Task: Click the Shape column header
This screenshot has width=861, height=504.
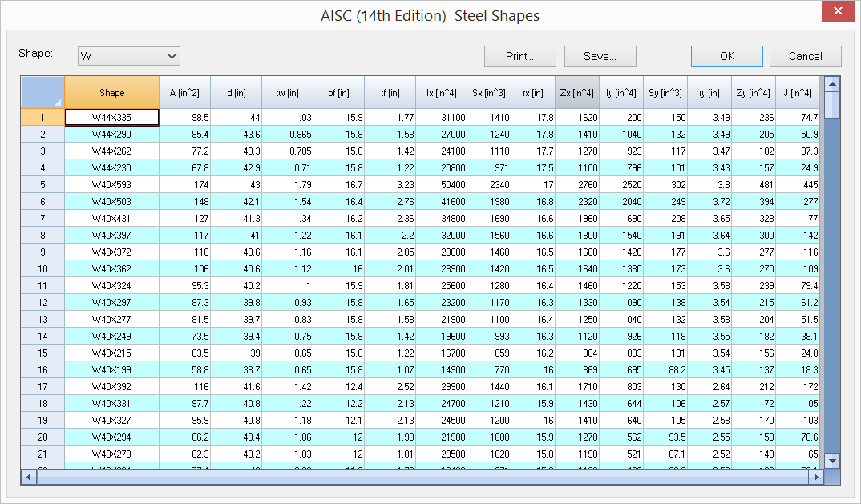Action: point(111,93)
